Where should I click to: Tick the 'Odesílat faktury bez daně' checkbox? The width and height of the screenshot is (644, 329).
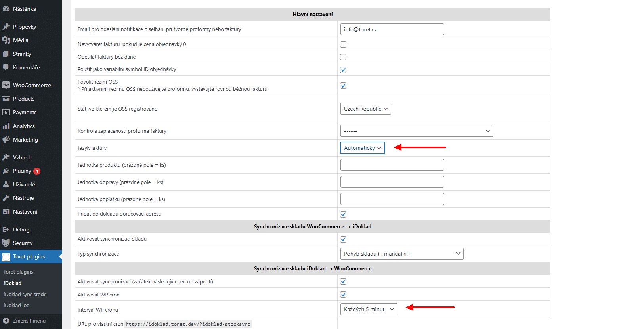(343, 57)
